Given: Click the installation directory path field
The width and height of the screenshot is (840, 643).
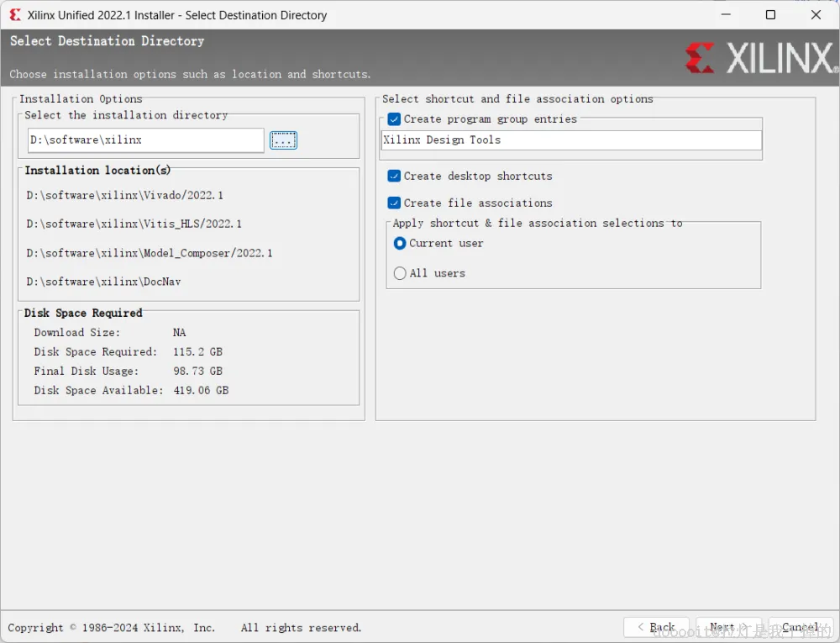Looking at the screenshot, I should 145,140.
